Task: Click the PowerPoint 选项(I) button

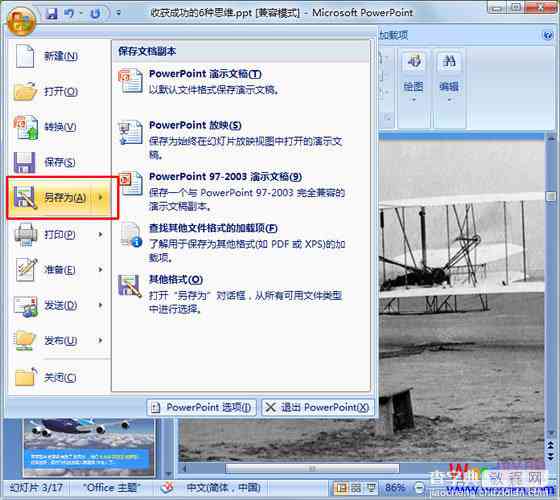Action: (x=202, y=408)
